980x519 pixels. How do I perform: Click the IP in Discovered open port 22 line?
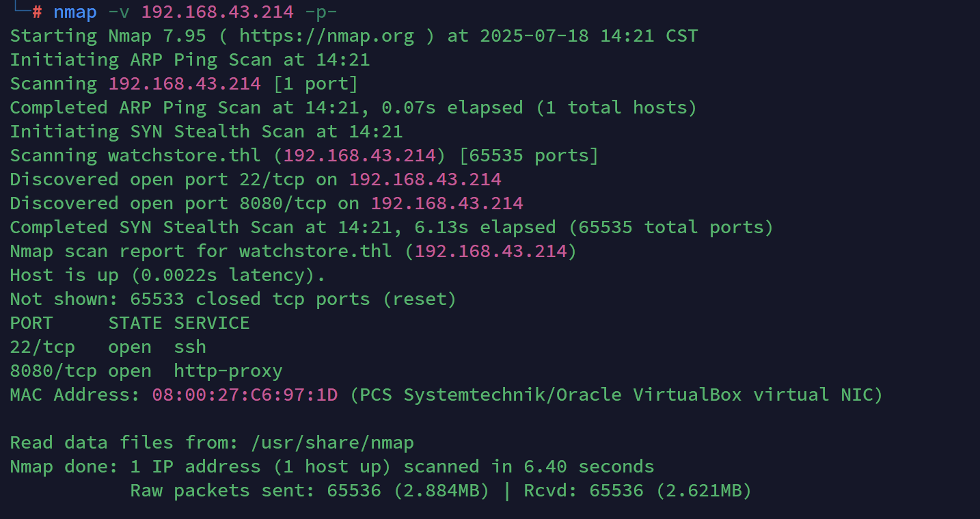point(425,179)
